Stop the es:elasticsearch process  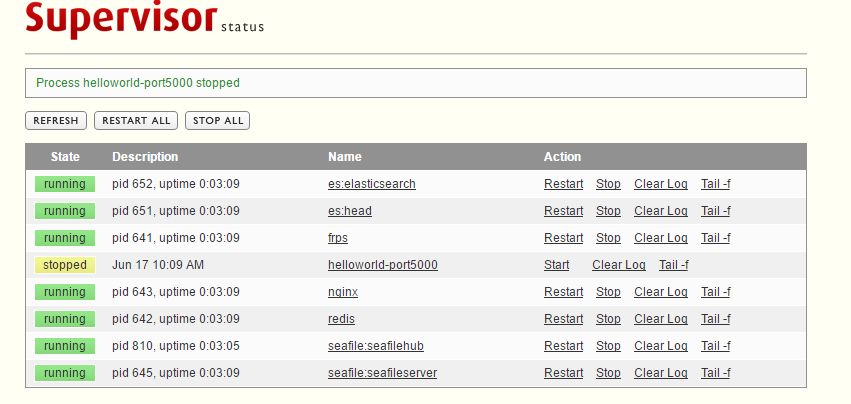[x=608, y=184]
